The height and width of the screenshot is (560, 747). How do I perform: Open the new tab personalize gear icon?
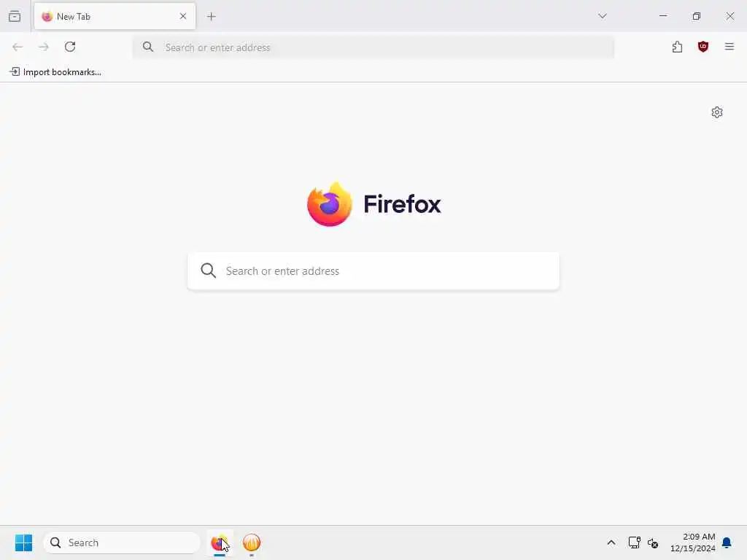click(x=717, y=112)
